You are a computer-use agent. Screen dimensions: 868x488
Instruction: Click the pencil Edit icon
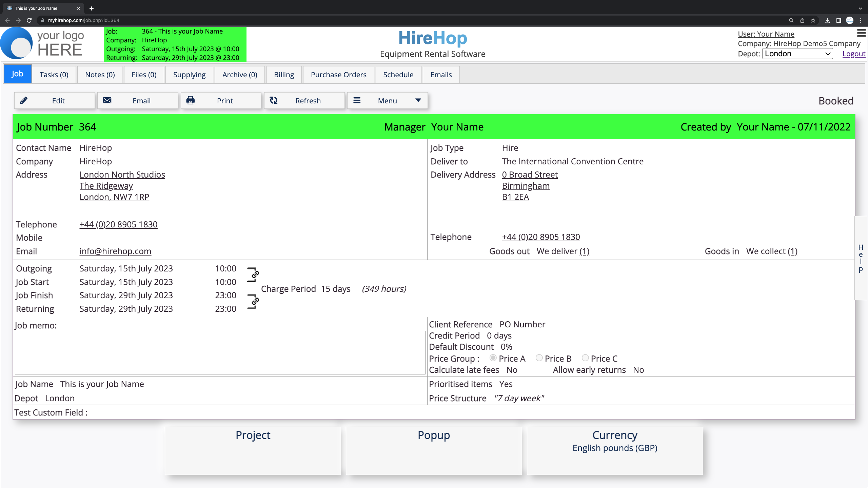(x=24, y=100)
